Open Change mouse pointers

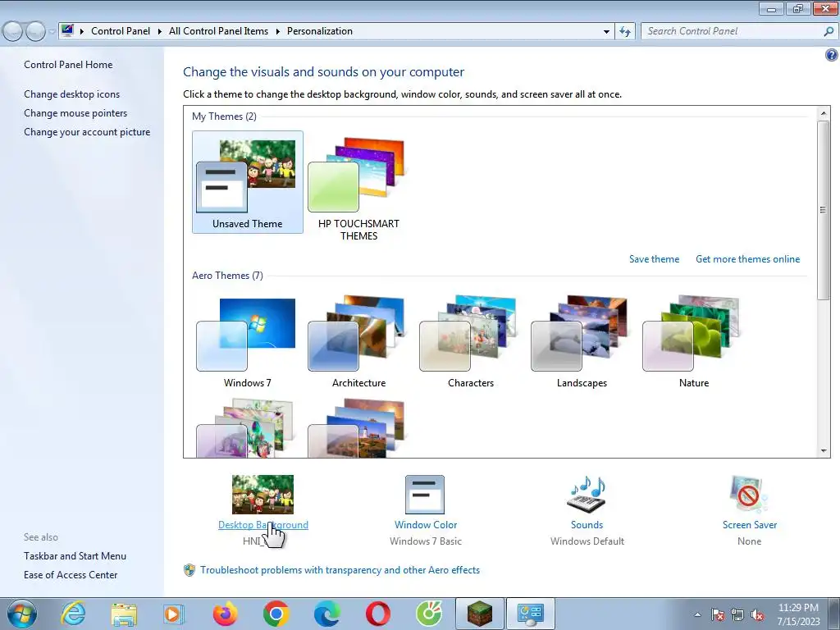75,113
